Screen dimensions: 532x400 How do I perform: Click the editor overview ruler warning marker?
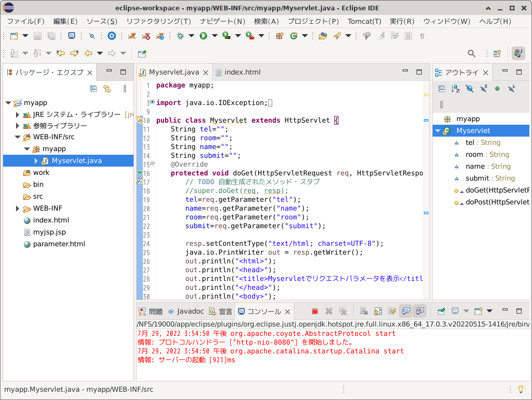pos(426,95)
